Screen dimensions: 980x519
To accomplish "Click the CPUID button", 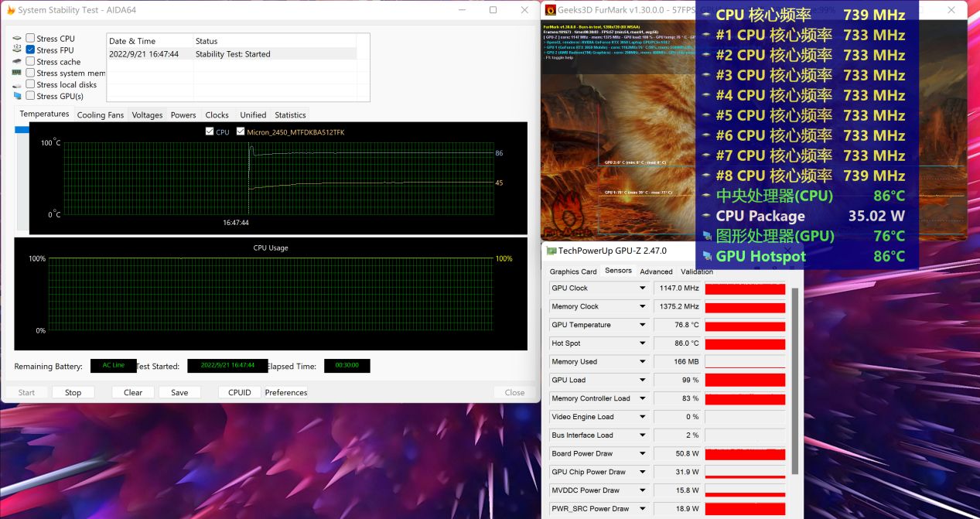I will click(x=240, y=392).
